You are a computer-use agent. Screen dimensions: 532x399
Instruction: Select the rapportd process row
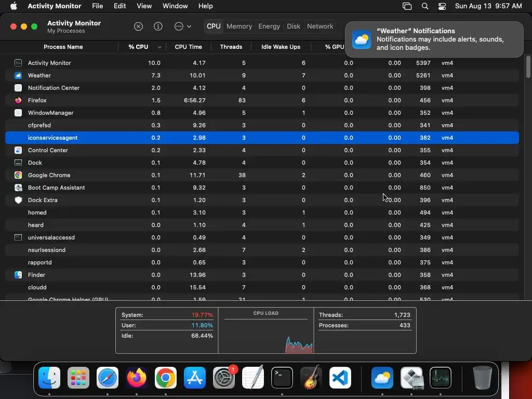click(262, 262)
